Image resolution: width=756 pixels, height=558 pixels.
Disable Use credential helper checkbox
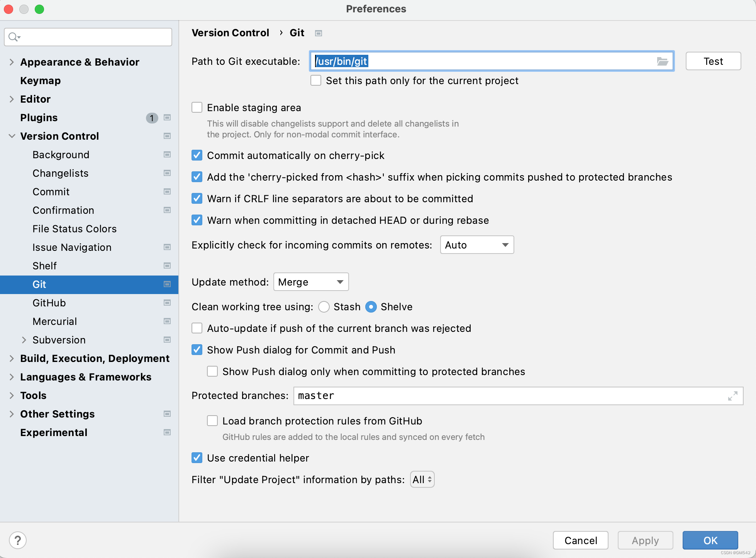[x=197, y=458]
